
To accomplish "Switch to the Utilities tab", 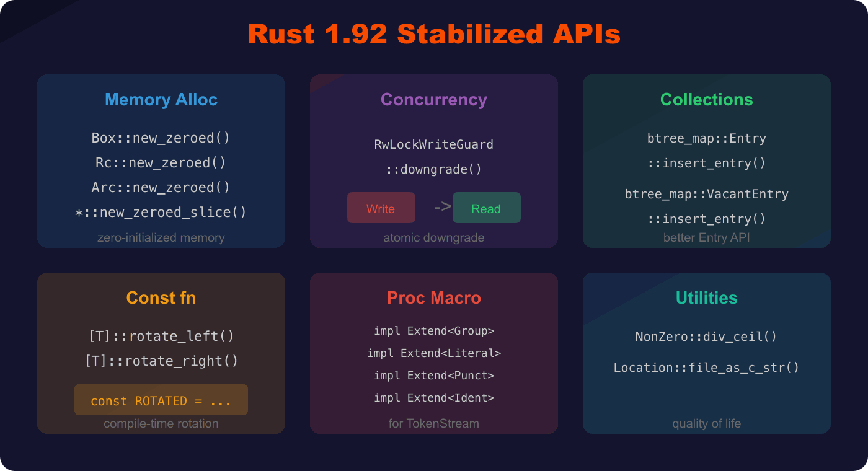I will 707,297.
